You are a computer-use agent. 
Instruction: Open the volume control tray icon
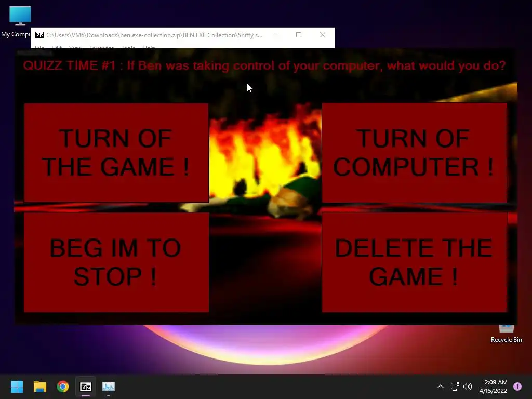(x=468, y=387)
